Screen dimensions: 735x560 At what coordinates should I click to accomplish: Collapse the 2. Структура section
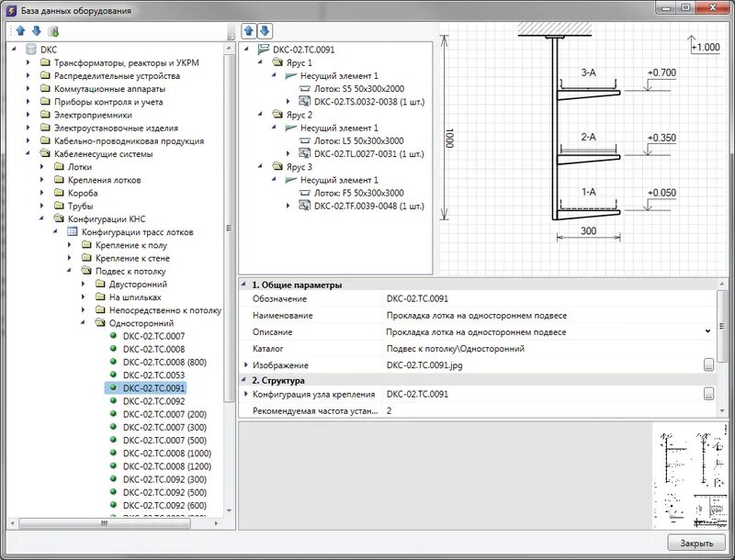pyautogui.click(x=243, y=380)
